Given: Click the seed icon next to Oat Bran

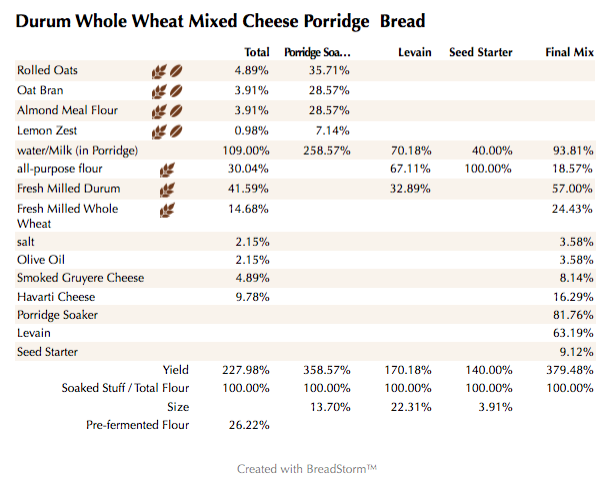Looking at the screenshot, I should pyautogui.click(x=175, y=91).
